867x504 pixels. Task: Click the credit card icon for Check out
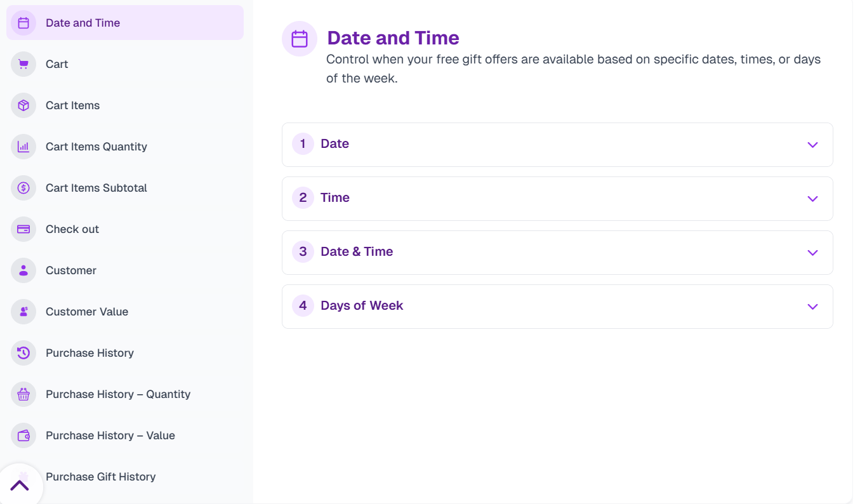(x=23, y=229)
